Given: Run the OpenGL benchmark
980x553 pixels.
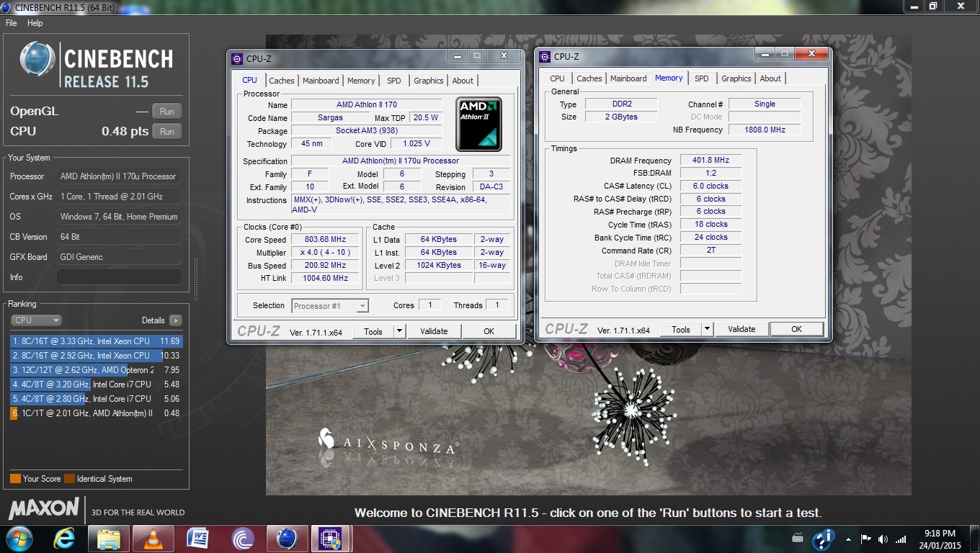Looking at the screenshot, I should [x=167, y=111].
